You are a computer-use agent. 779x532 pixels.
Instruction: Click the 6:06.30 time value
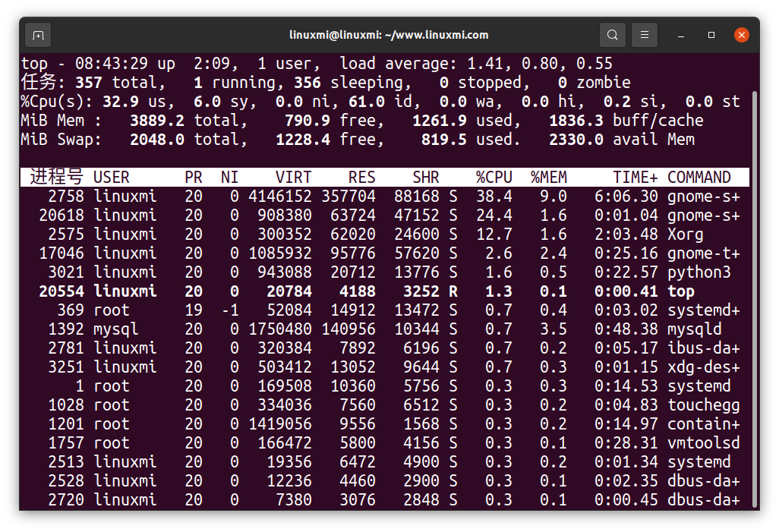626,197
